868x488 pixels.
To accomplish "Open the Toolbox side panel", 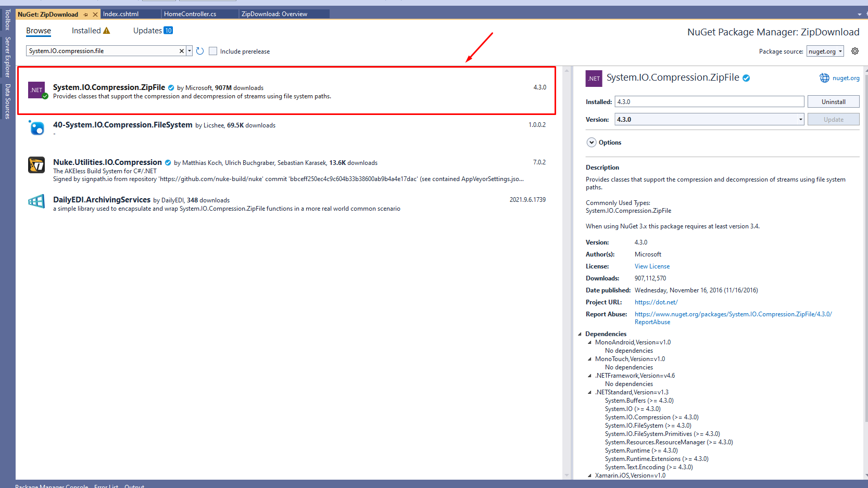I will pyautogui.click(x=7, y=19).
